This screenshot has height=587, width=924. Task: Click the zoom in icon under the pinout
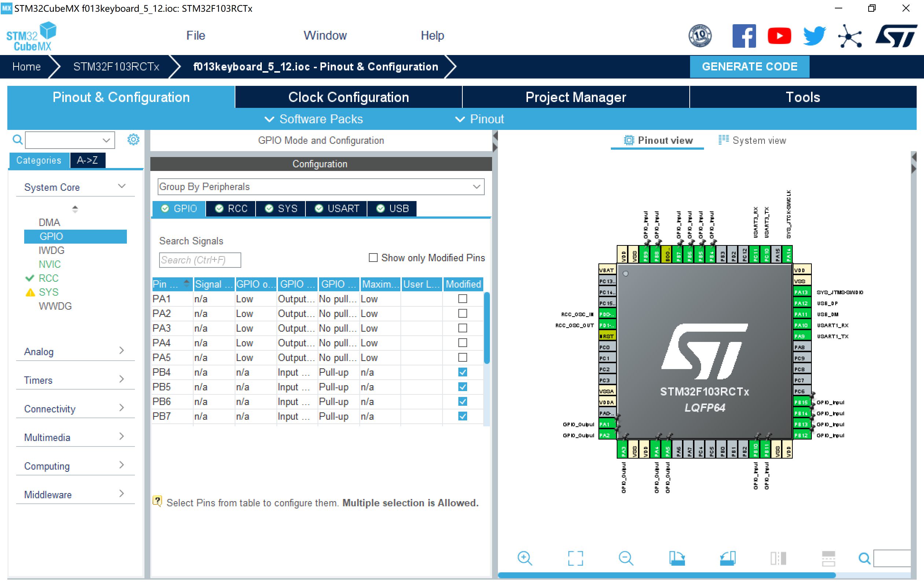[525, 558]
